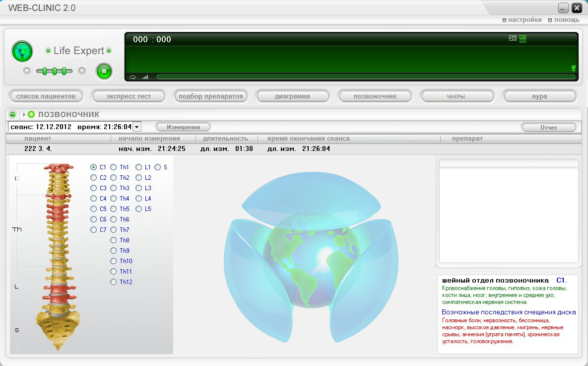This screenshot has width=588, height=366.
Task: Select the C1 vertebra radio button
Action: (94, 167)
